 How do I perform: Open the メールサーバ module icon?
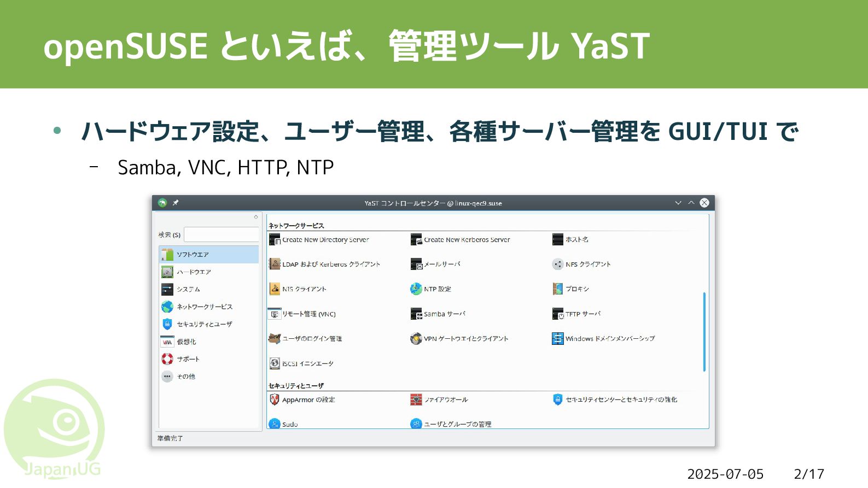416,264
